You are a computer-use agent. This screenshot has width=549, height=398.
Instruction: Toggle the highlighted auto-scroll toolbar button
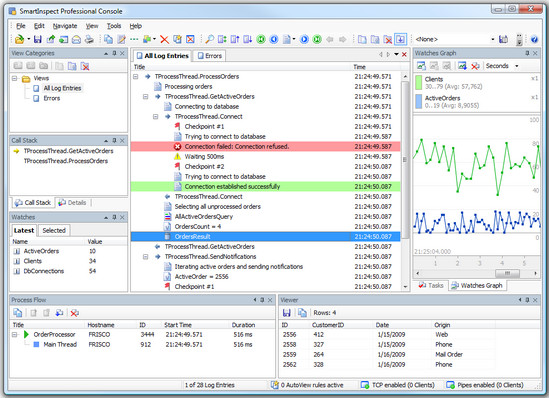[401, 39]
